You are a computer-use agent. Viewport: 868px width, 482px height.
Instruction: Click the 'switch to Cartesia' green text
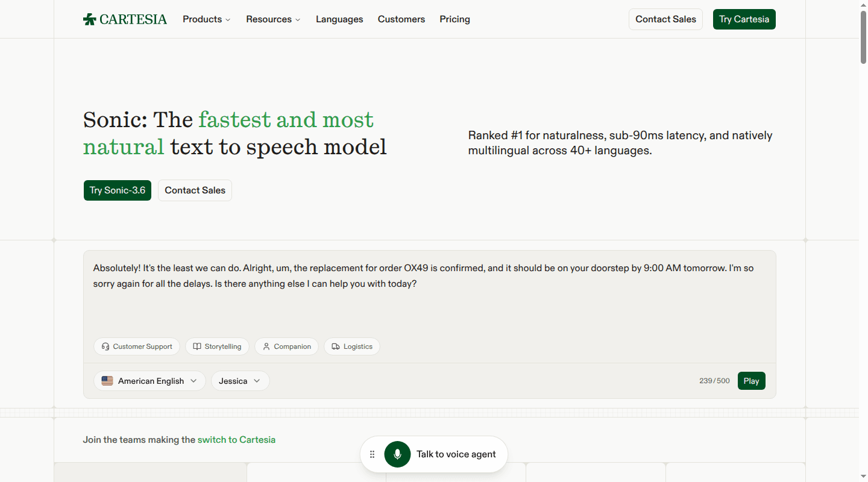236,440
